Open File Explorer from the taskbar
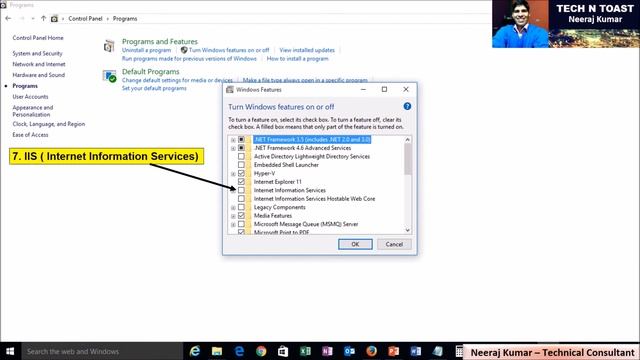640x360 pixels. tap(217, 351)
